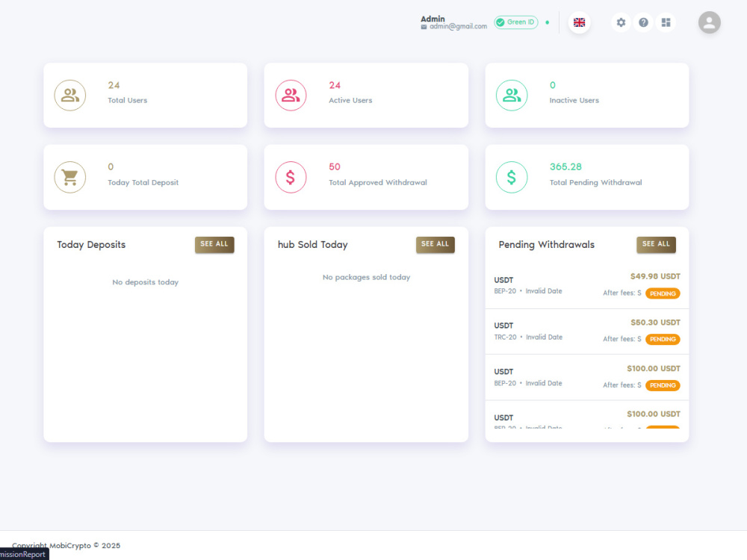Image resolution: width=747 pixels, height=560 pixels.
Task: Click PENDING badge for $50.30 USDT withdrawal
Action: pyautogui.click(x=663, y=339)
